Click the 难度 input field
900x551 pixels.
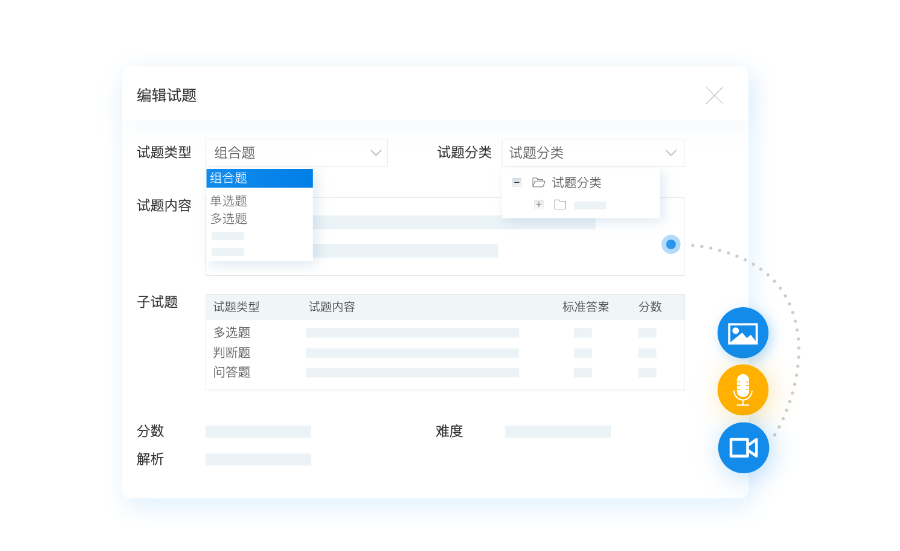tap(557, 432)
